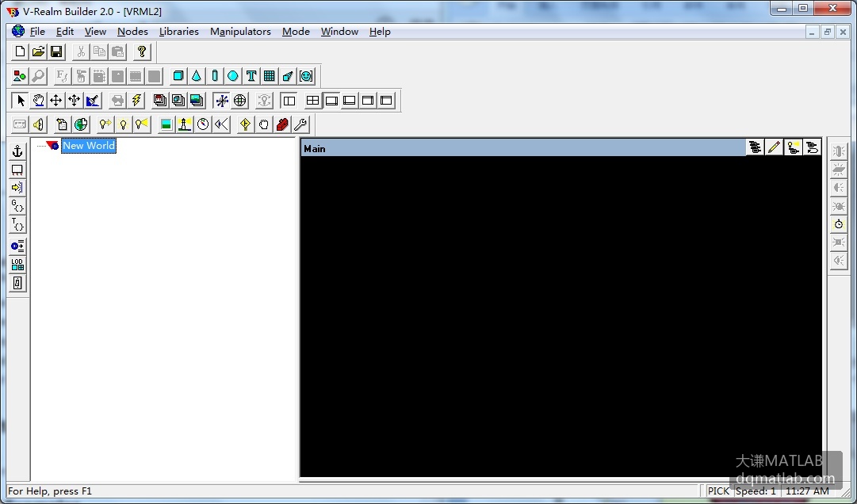This screenshot has height=504, width=857.
Task: Click the camera return arrow icon
Action: point(812,147)
